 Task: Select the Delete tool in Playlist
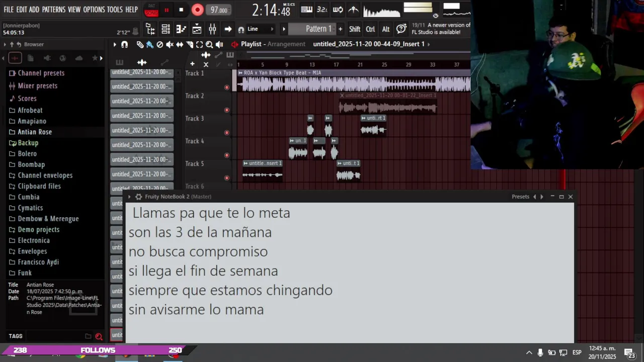(160, 44)
